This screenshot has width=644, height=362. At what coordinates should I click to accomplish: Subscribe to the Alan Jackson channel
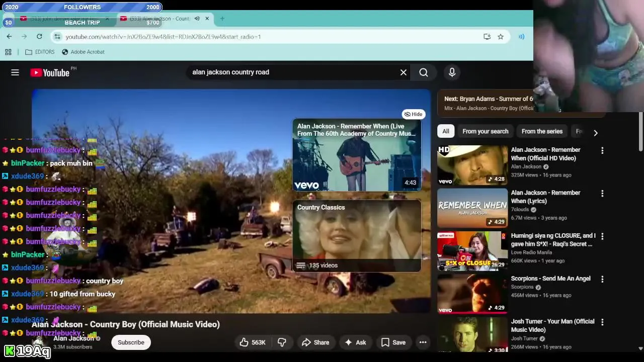pyautogui.click(x=131, y=342)
